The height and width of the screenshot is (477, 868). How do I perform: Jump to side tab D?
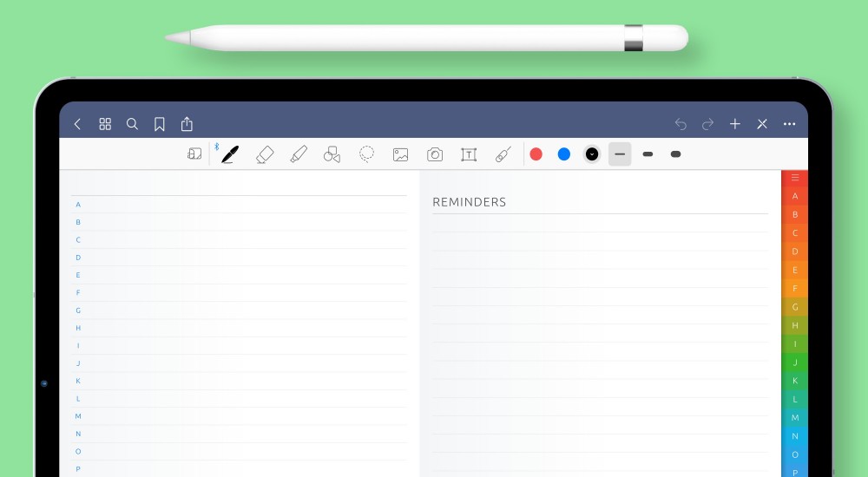[x=795, y=252]
